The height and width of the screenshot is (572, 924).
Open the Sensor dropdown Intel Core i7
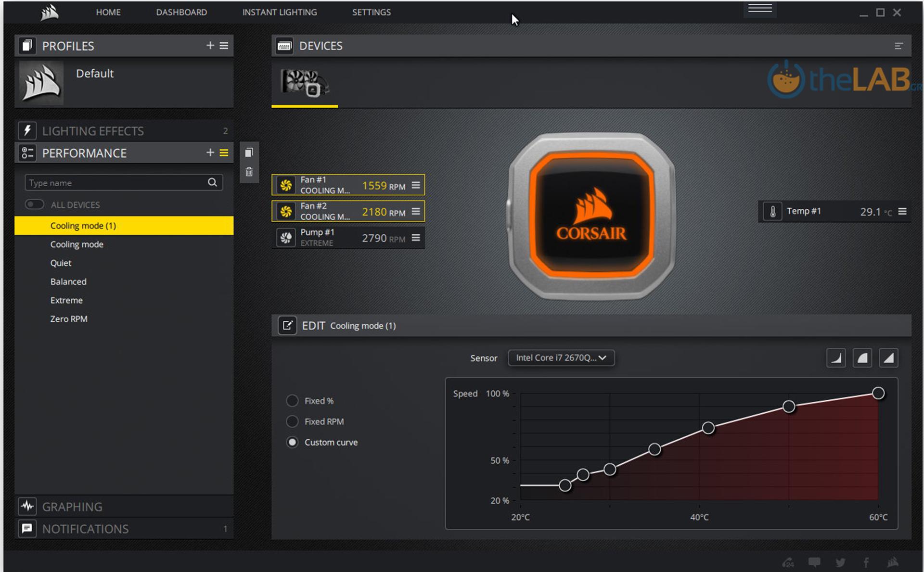coord(561,358)
